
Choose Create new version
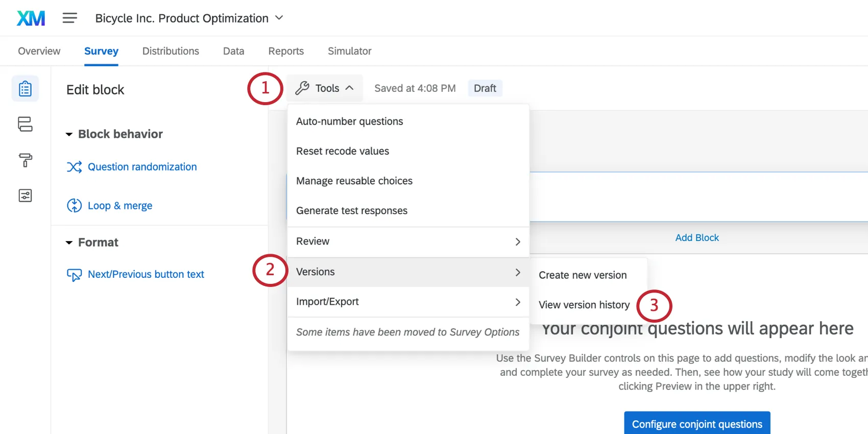[582, 275]
